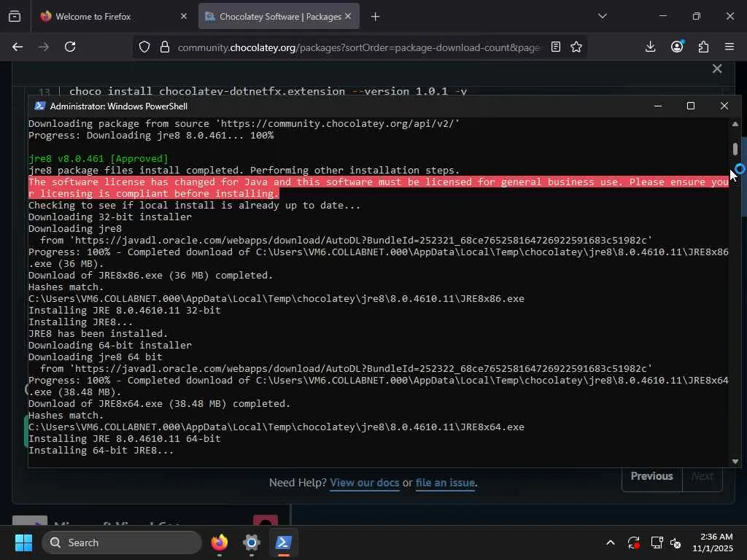Screen dimensions: 747x560
Task: Open the file an issue link
Action: click(445, 483)
